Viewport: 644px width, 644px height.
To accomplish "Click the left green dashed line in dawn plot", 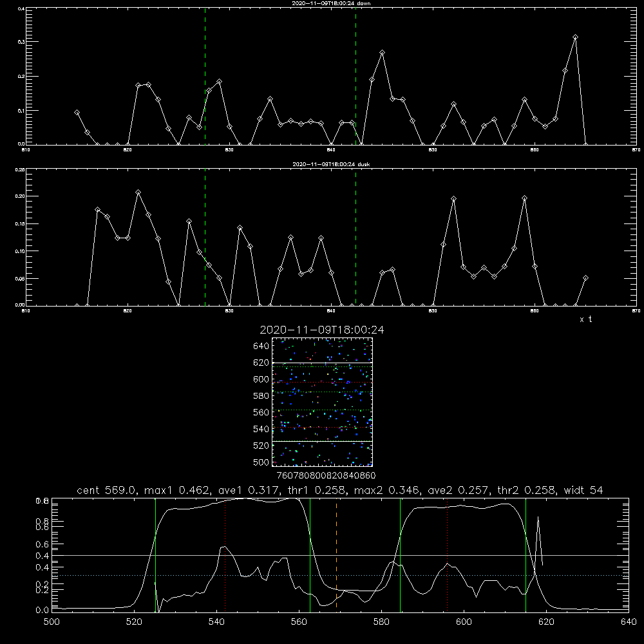I will pos(205,76).
